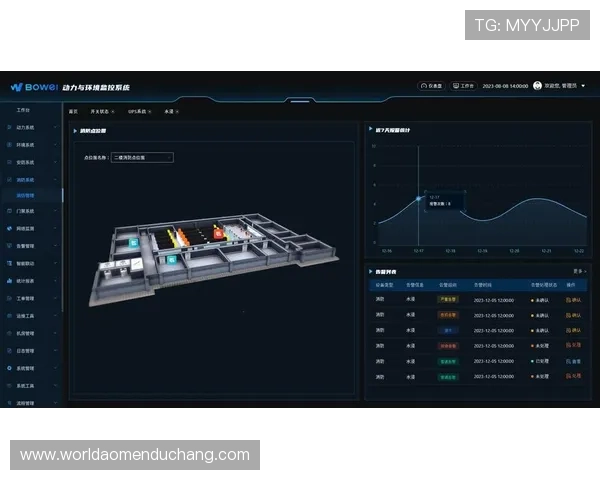Image resolution: width=600 pixels, height=480 pixels.
Task: Click the 动力系统 sidebar icon
Action: [9, 128]
